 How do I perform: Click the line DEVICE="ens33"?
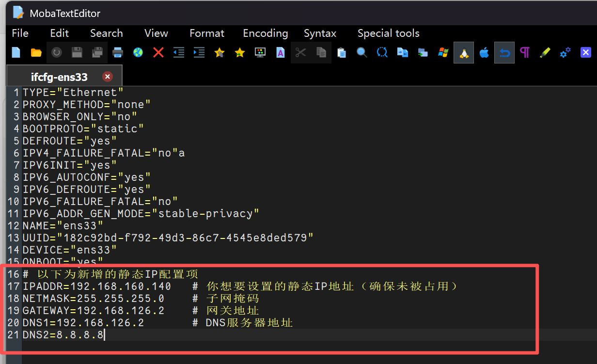[x=70, y=250]
